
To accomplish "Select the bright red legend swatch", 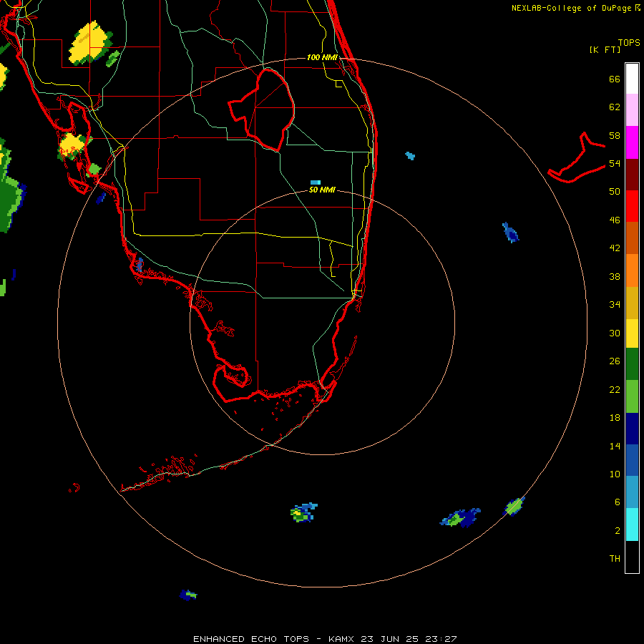I will pyautogui.click(x=632, y=206).
